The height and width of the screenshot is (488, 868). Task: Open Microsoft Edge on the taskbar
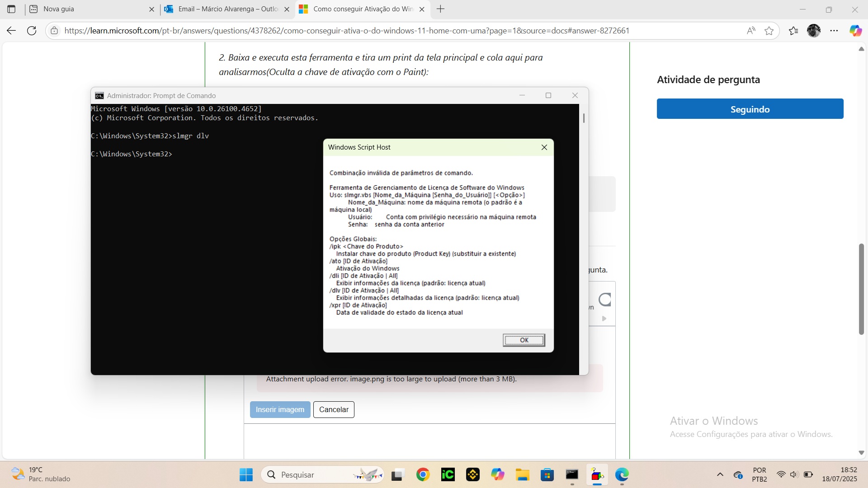[x=622, y=474]
